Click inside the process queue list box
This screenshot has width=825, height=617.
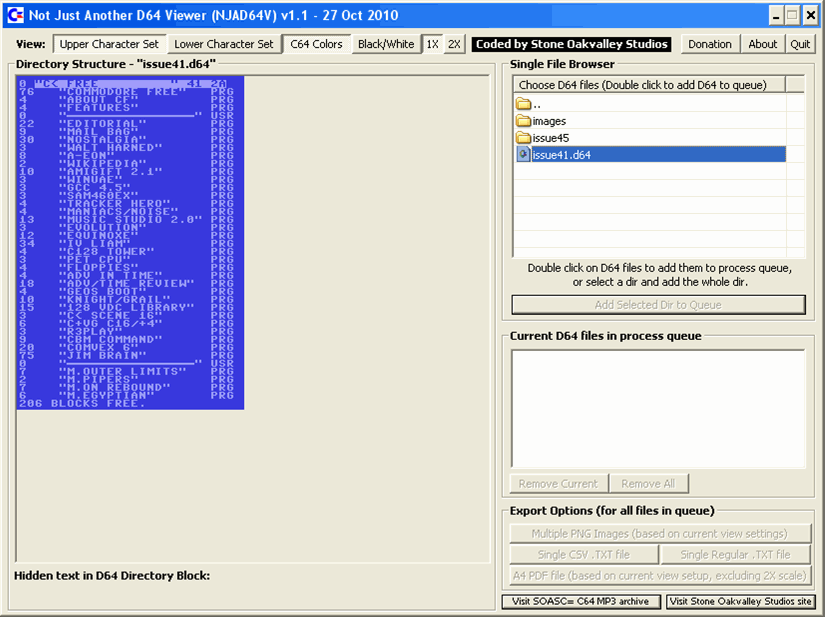pos(658,408)
